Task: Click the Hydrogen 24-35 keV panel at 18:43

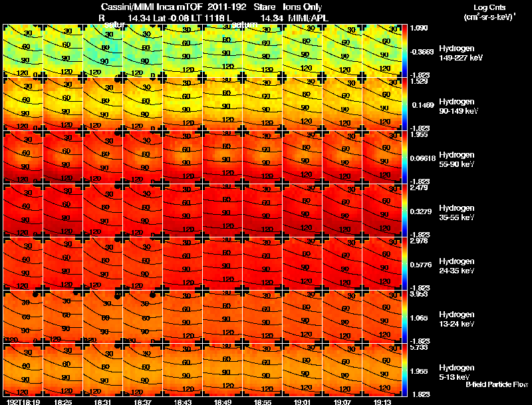Action: pos(182,263)
